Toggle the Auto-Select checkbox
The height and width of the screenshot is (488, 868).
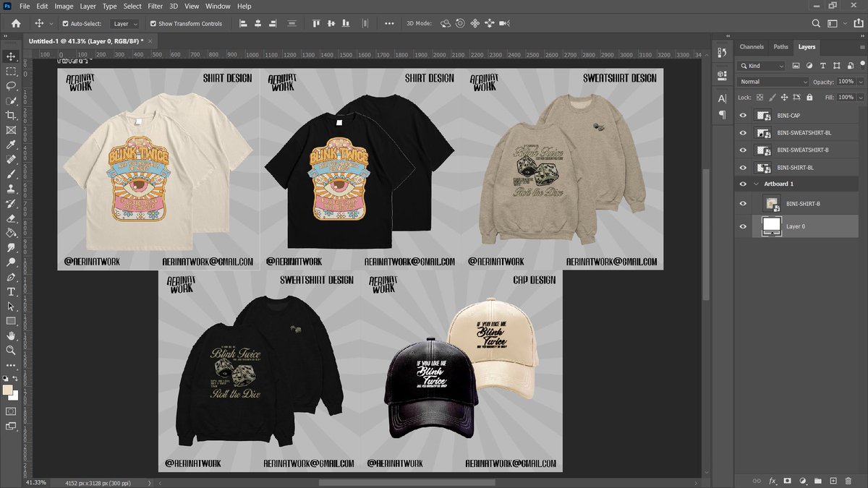tap(64, 23)
